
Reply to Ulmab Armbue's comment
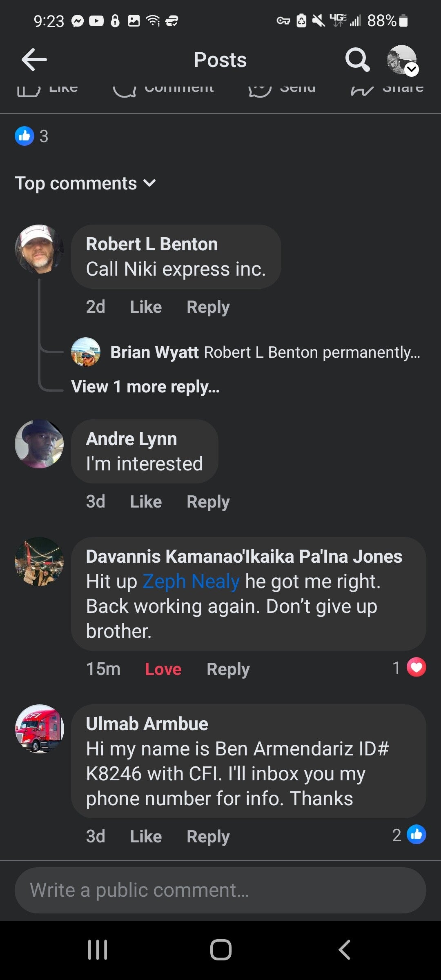208,837
